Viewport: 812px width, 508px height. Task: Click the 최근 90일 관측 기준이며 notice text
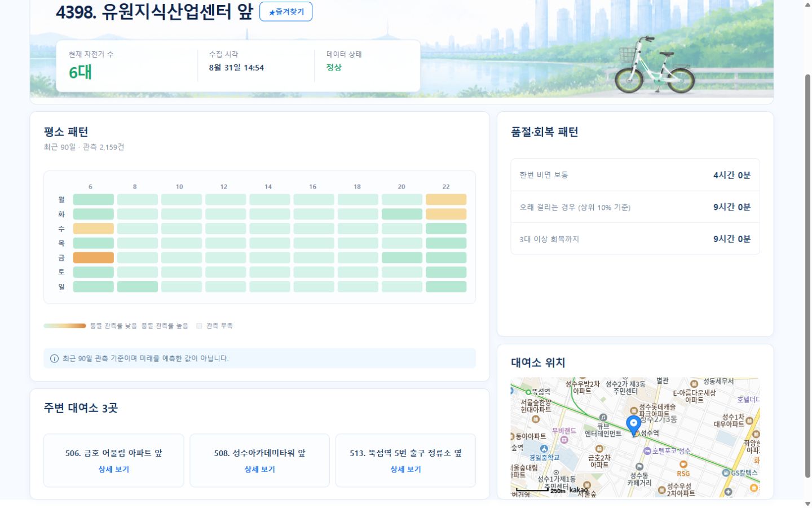[145, 358]
